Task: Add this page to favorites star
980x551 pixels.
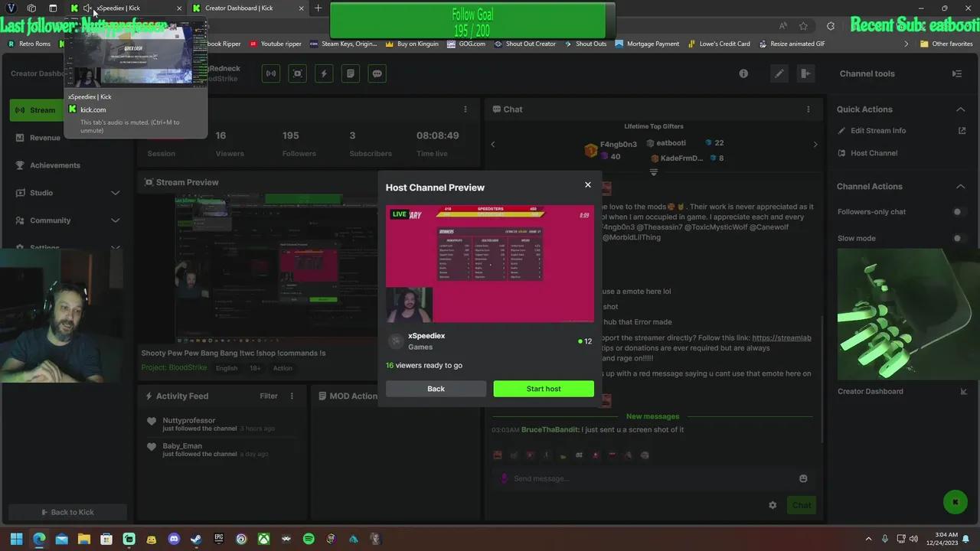Action: (803, 26)
